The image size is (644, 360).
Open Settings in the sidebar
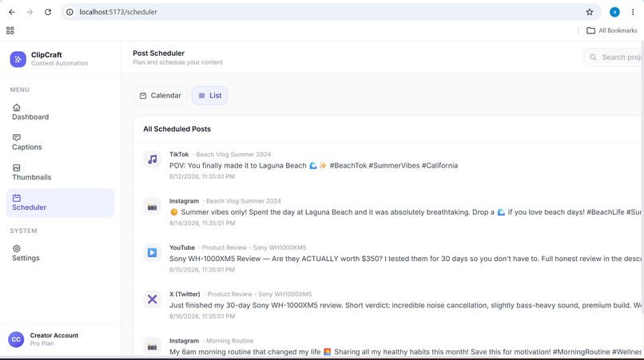pyautogui.click(x=60, y=253)
